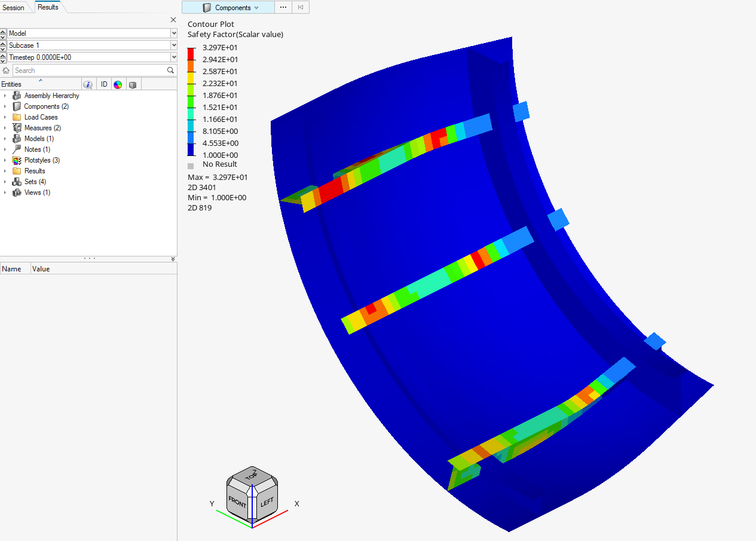
Task: Click the home icon beside the Search field
Action: (6, 70)
